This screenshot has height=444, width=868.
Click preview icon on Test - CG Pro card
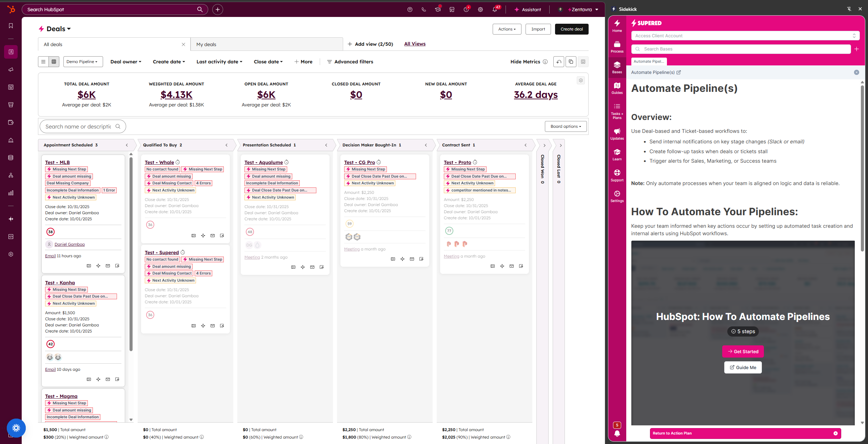coord(393,259)
